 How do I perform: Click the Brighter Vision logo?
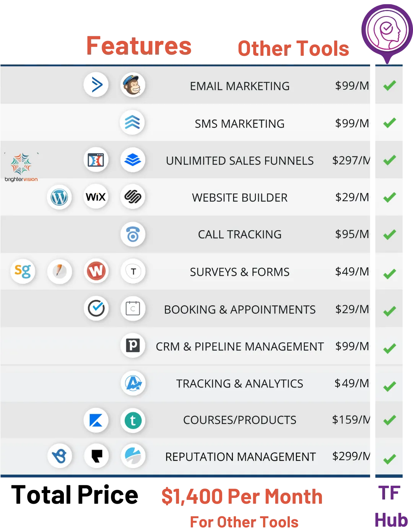[21, 167]
